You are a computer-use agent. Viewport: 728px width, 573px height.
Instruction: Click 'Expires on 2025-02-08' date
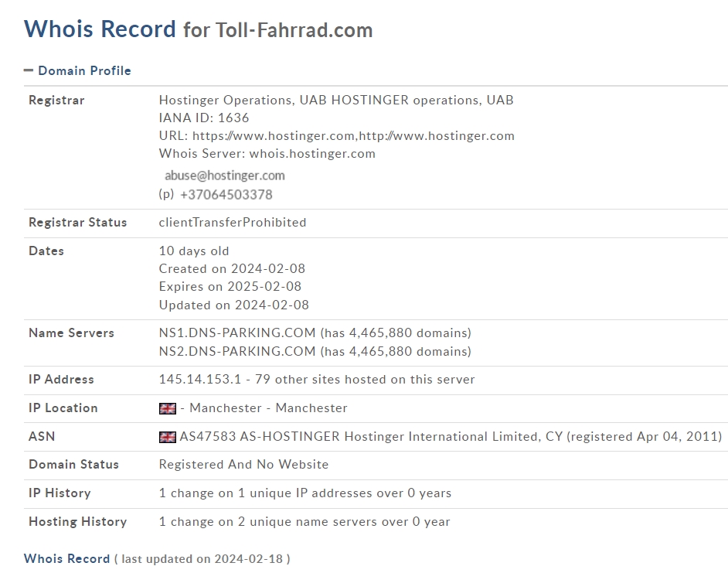click(x=230, y=287)
